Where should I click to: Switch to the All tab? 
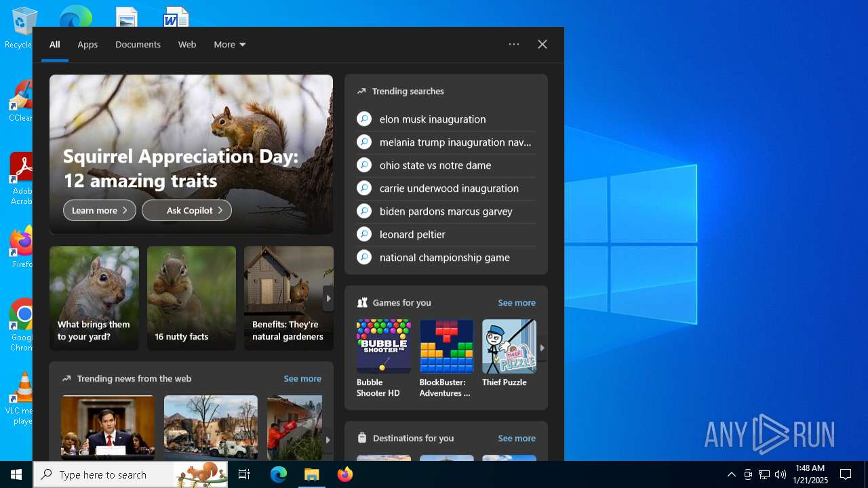pos(55,45)
